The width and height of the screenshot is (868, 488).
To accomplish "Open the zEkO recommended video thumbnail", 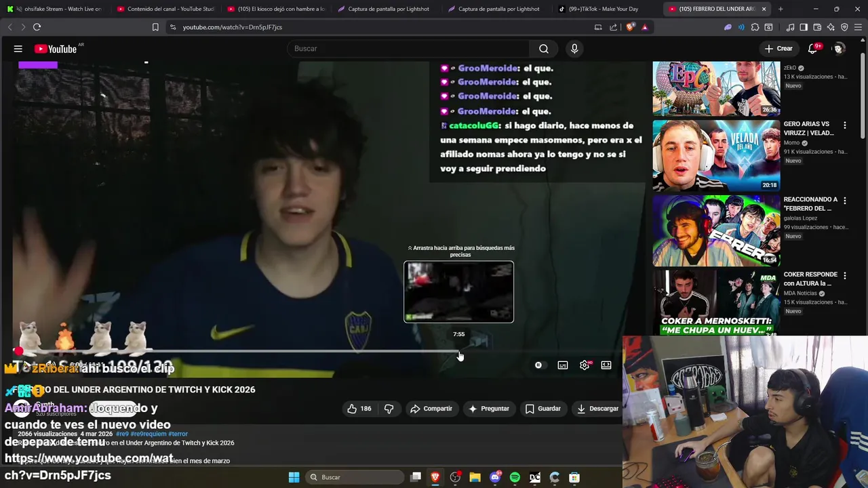I will click(716, 89).
